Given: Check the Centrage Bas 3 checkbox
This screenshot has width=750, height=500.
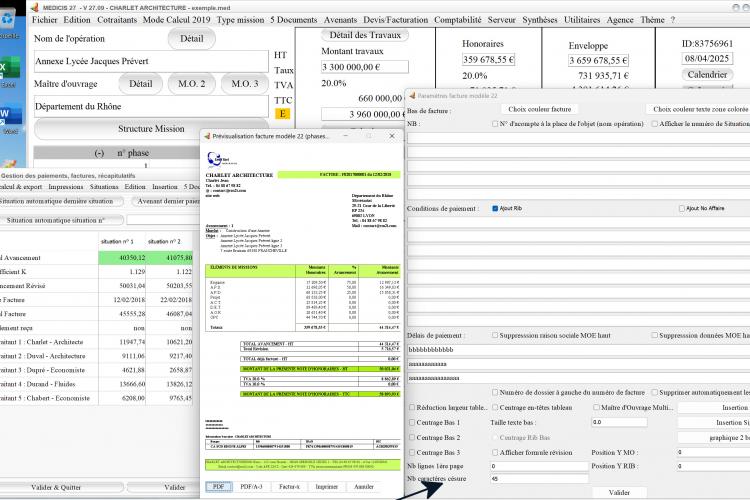Looking at the screenshot, I should [412, 452].
